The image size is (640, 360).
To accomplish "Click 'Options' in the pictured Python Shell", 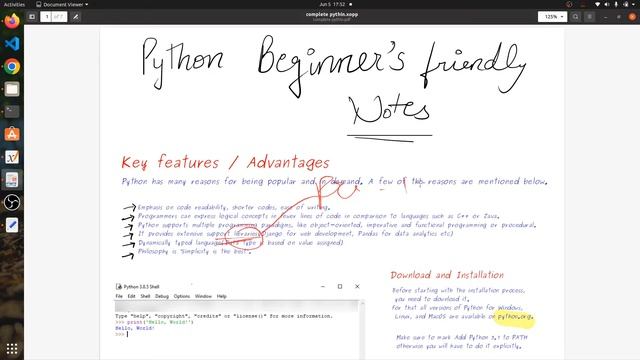I will pyautogui.click(x=182, y=296).
